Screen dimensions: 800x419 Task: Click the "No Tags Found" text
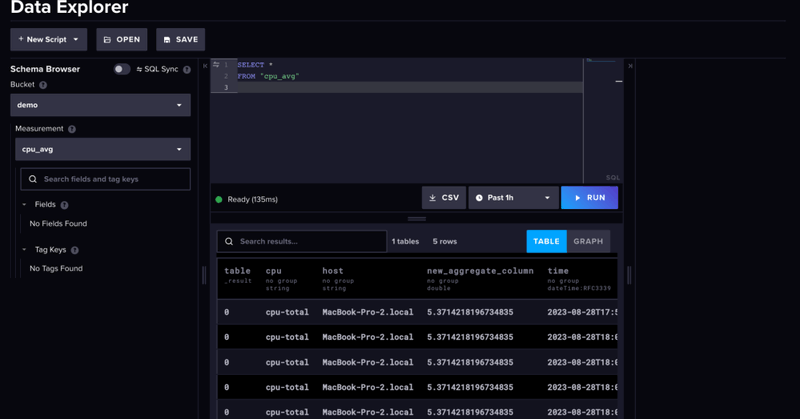click(x=56, y=268)
